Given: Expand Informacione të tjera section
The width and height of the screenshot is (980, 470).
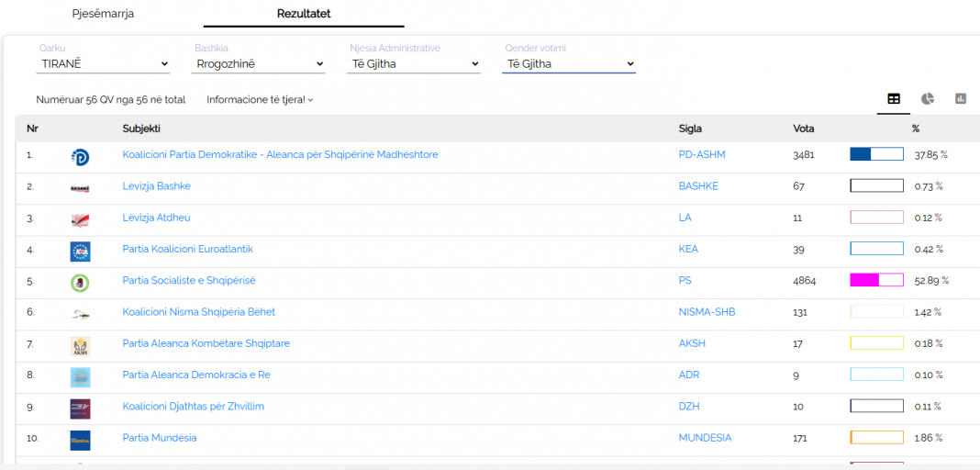Looking at the screenshot, I should pyautogui.click(x=260, y=99).
